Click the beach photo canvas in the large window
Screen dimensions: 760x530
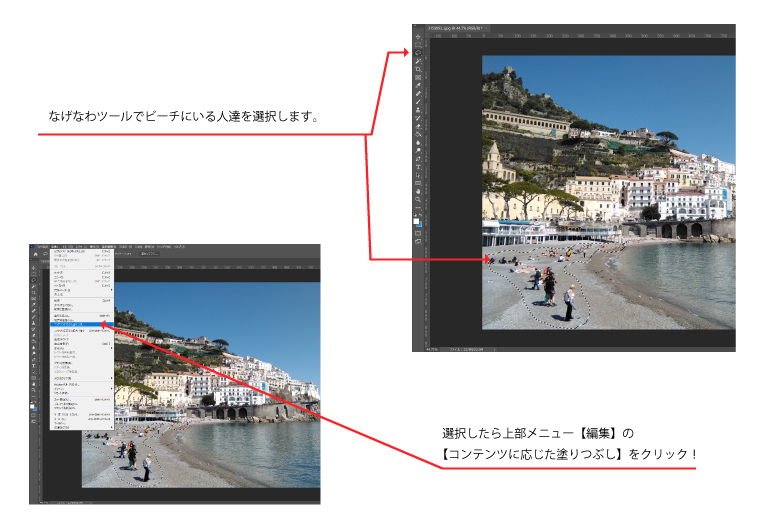[608, 192]
